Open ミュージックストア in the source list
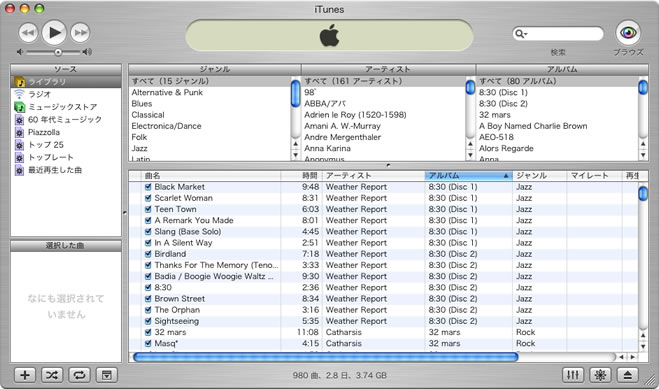659x389 pixels. point(66,107)
